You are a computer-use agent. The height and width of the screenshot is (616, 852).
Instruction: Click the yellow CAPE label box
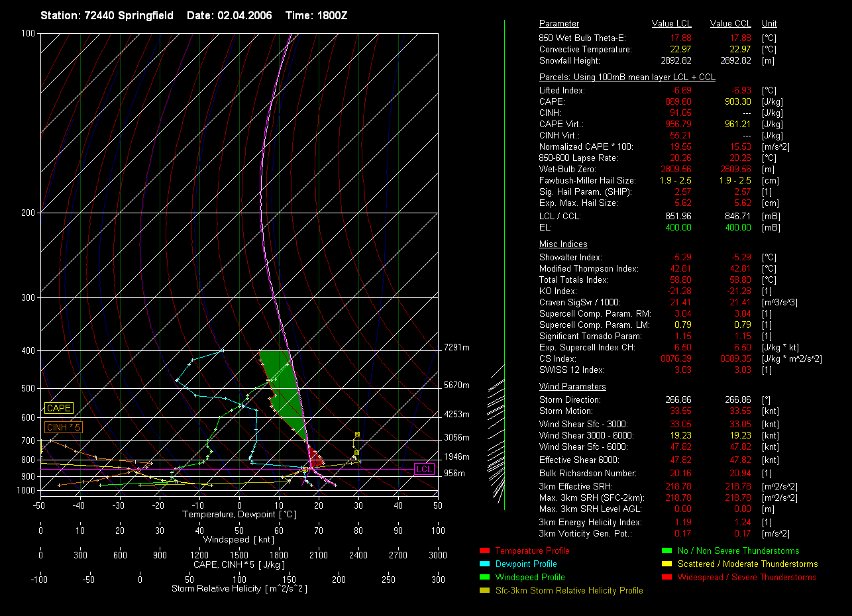coord(58,409)
